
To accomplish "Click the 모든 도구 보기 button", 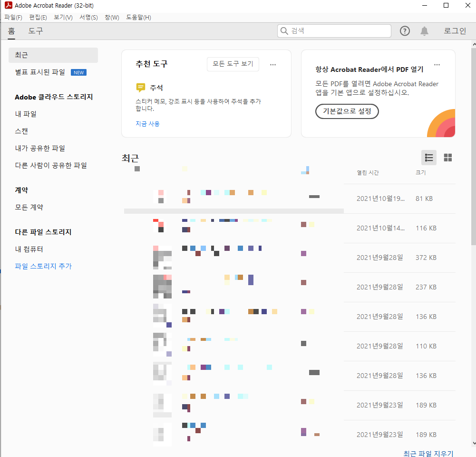I will (233, 64).
